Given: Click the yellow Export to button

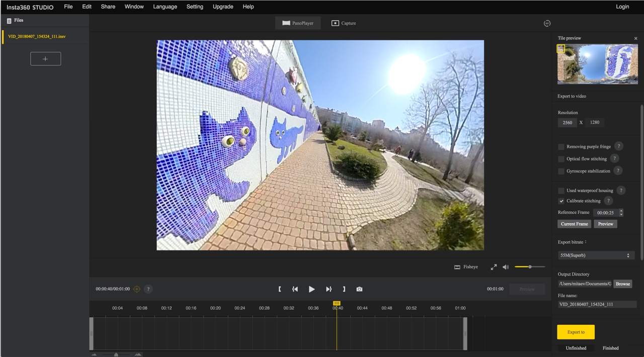Looking at the screenshot, I should point(576,332).
